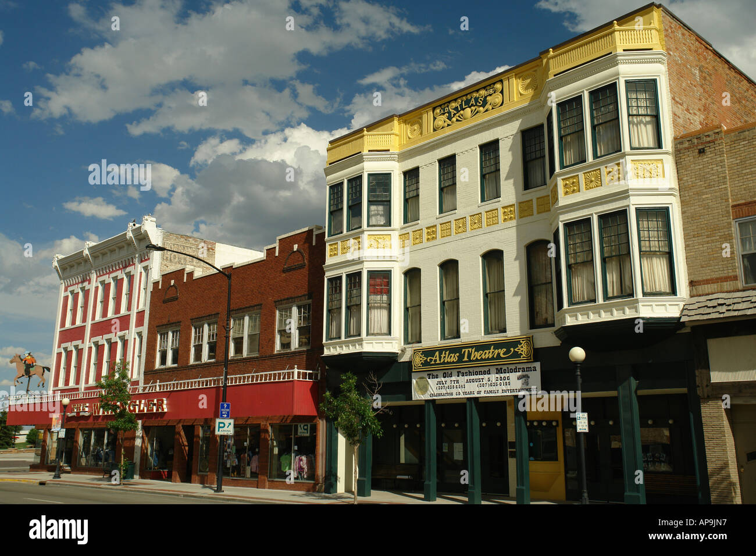The height and width of the screenshot is (556, 756).
Task: Click the yellow theatre entrance door
Action: click(x=545, y=457)
